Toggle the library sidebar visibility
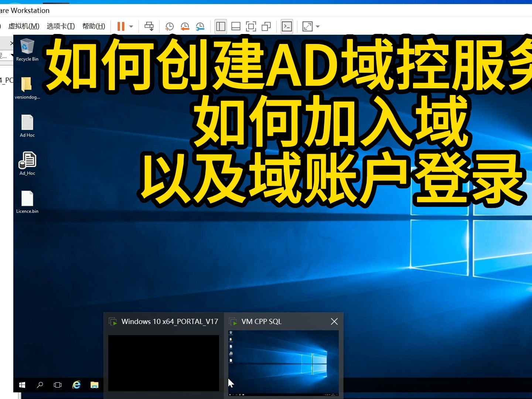Image resolution: width=532 pixels, height=399 pixels. coord(221,26)
